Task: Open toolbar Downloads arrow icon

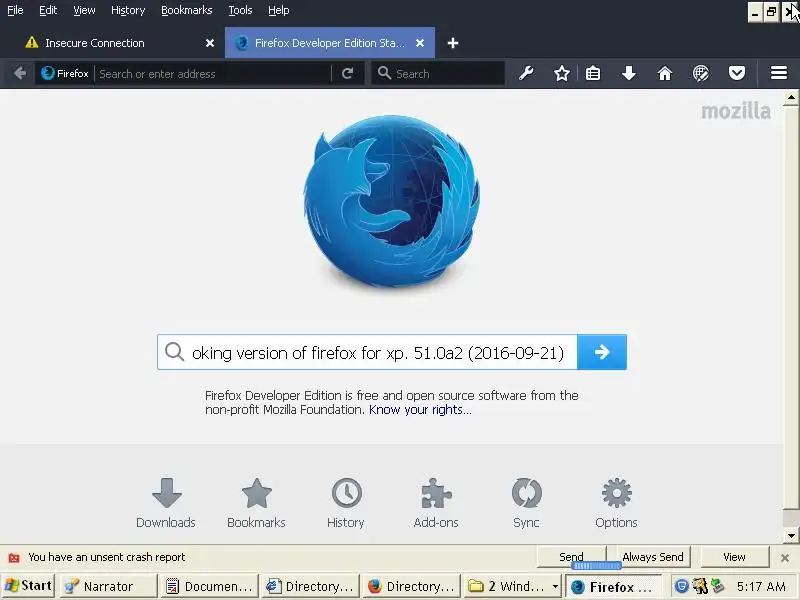Action: (x=629, y=73)
